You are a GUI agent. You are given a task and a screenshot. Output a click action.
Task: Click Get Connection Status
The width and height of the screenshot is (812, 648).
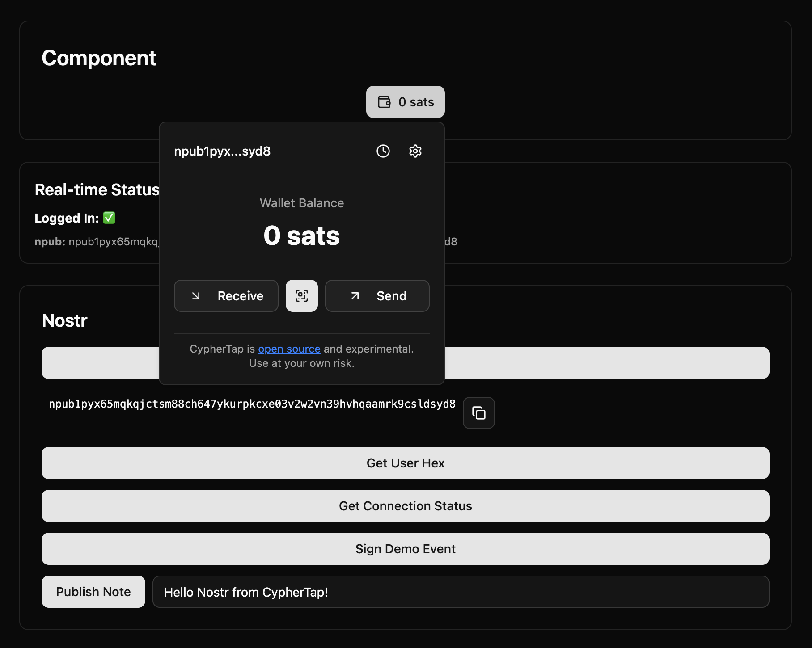tap(405, 506)
